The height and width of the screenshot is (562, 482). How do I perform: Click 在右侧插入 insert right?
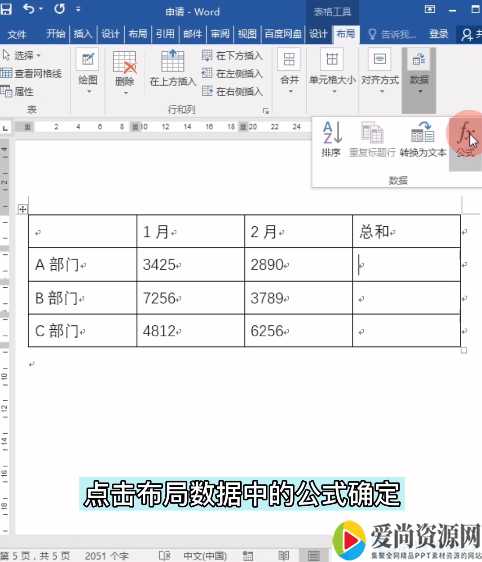[x=232, y=91]
